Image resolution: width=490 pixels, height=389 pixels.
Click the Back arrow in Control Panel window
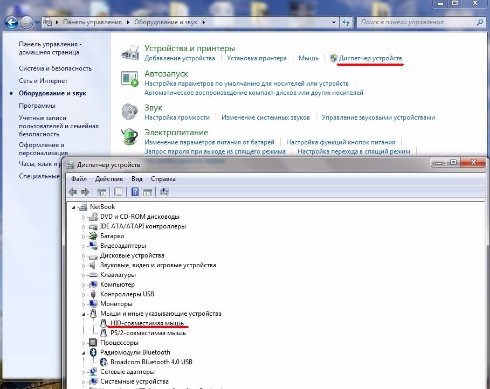coord(12,23)
